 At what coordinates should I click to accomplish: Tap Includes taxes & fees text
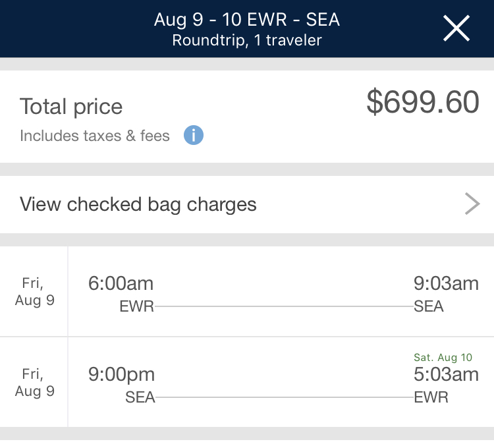[95, 136]
